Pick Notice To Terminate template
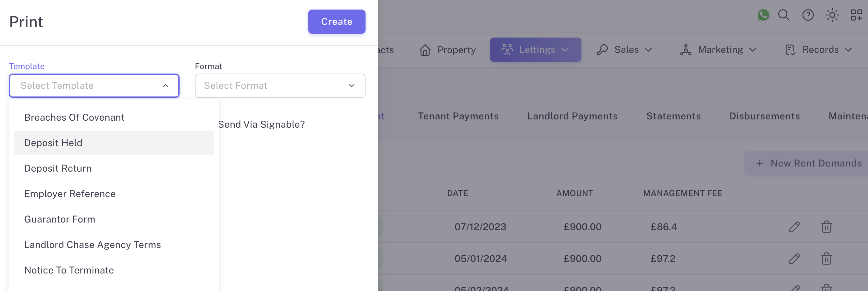The width and height of the screenshot is (868, 291). point(69,270)
